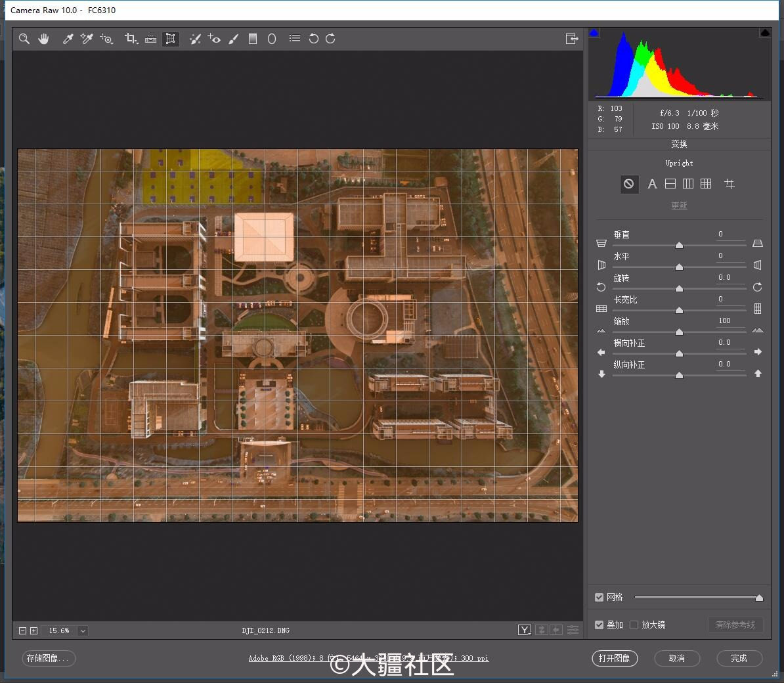Toggle before/after view Y button
The height and width of the screenshot is (683, 784).
click(525, 630)
